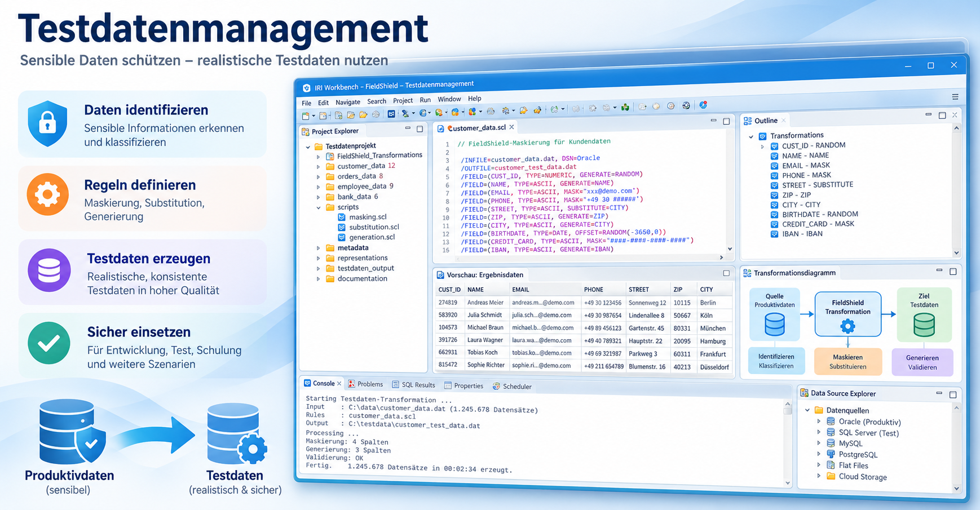Maximize the Vorschau: Ergebnisdaten panel

(x=726, y=273)
